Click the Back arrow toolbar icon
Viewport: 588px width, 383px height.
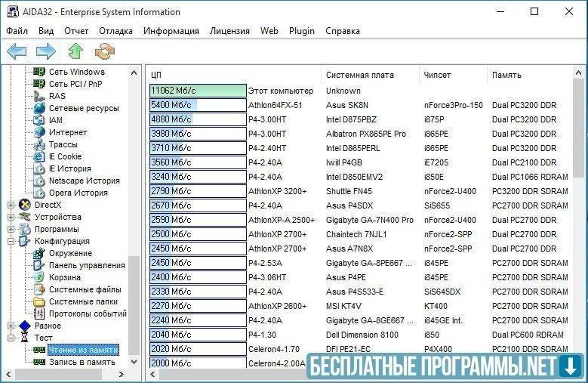click(x=17, y=51)
